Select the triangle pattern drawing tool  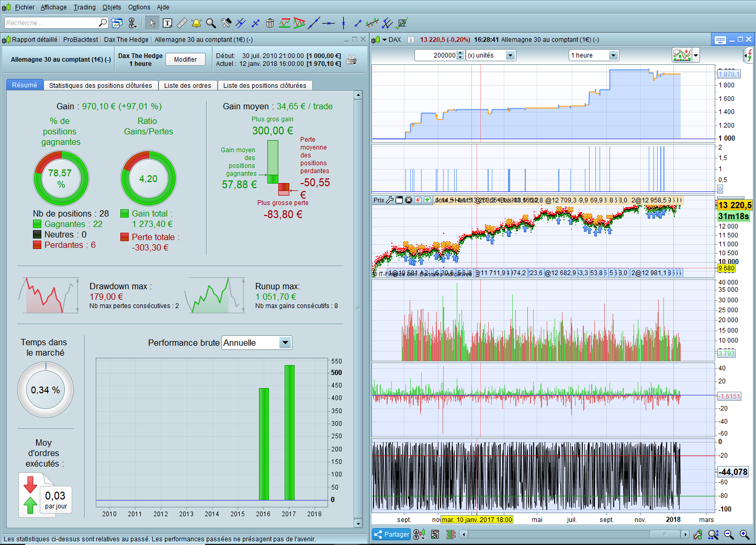299,23
